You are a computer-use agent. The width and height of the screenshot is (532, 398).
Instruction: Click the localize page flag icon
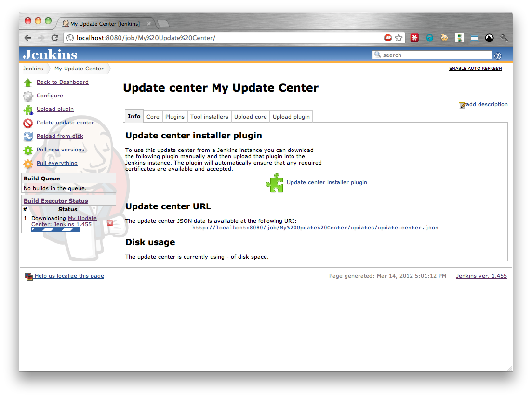click(x=29, y=277)
